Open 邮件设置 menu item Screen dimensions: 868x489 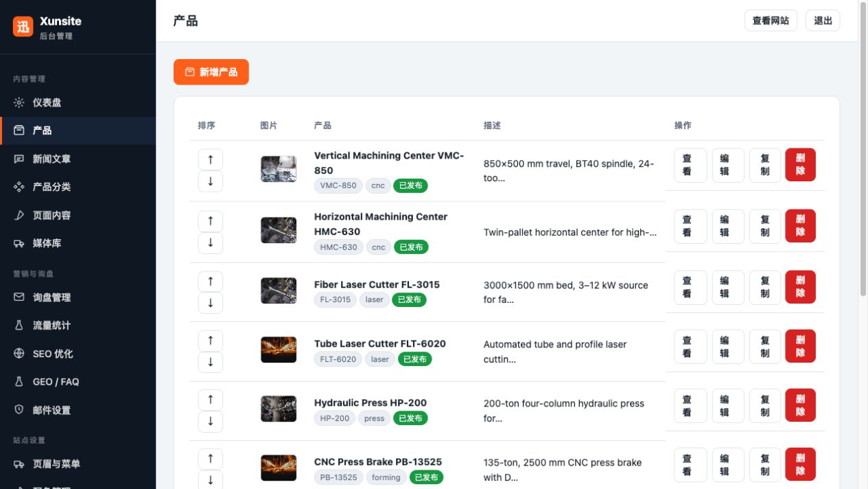78,410
